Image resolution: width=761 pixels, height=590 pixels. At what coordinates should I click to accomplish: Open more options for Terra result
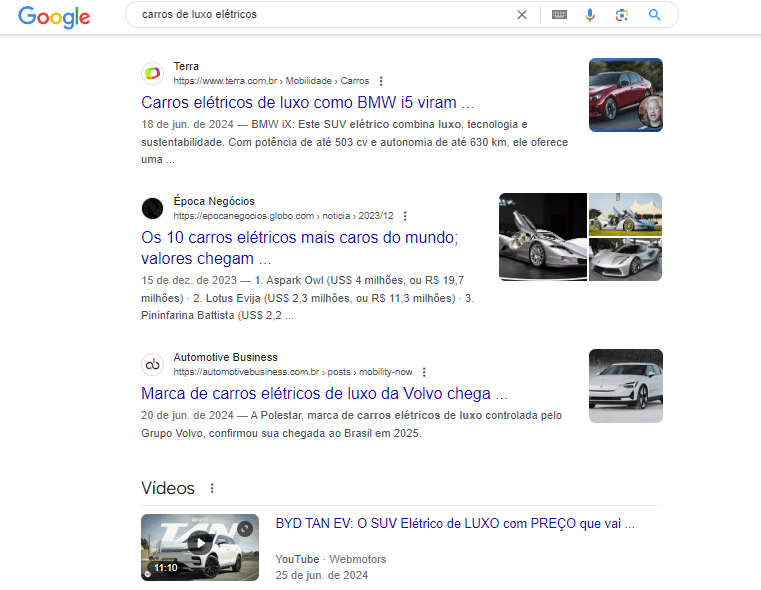[381, 81]
